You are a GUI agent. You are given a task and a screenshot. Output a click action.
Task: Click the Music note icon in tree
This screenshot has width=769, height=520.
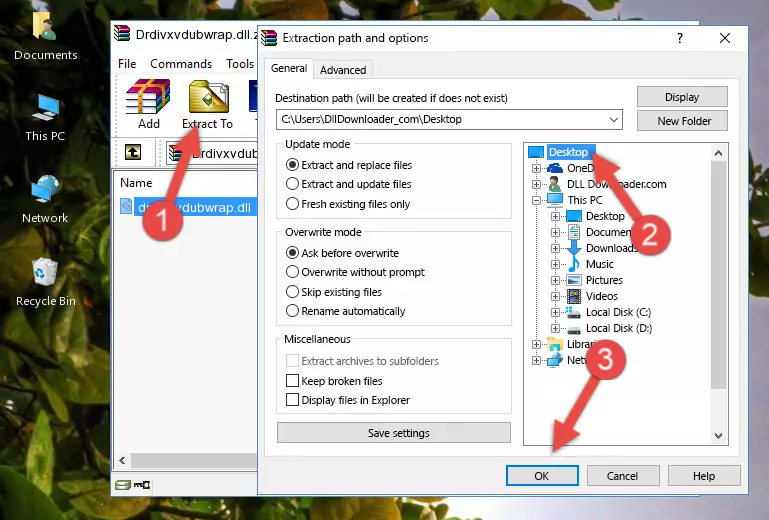coord(574,264)
